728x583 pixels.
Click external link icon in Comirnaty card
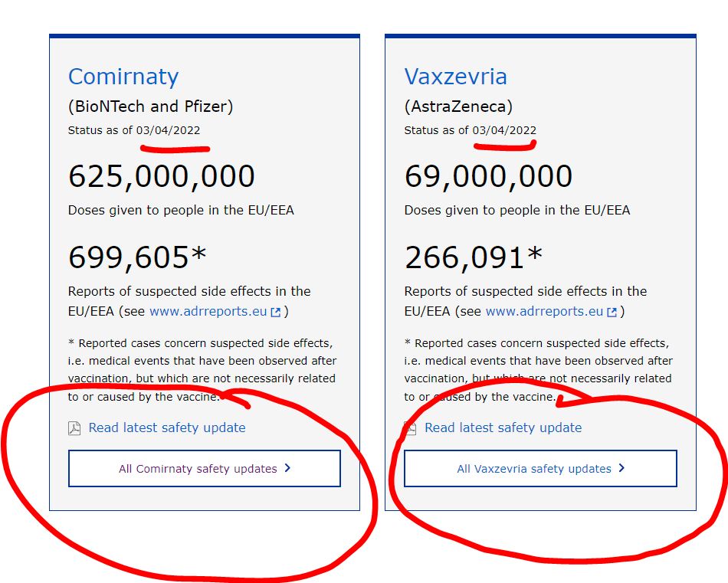[x=276, y=313]
